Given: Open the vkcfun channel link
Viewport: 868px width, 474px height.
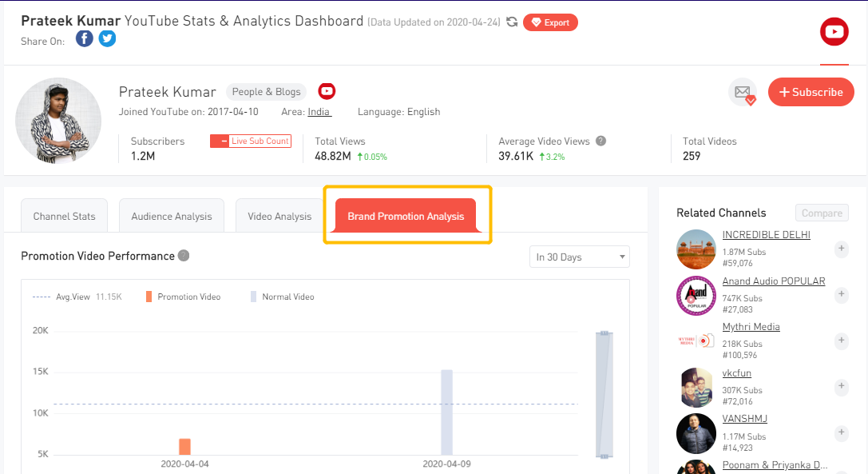Looking at the screenshot, I should click(x=737, y=373).
